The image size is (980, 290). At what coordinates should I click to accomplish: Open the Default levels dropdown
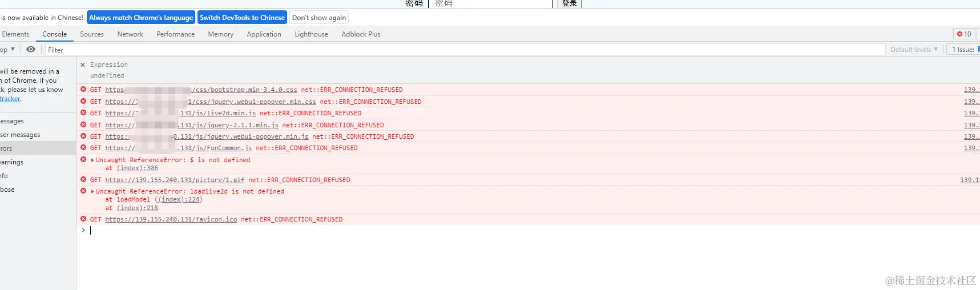coord(914,50)
